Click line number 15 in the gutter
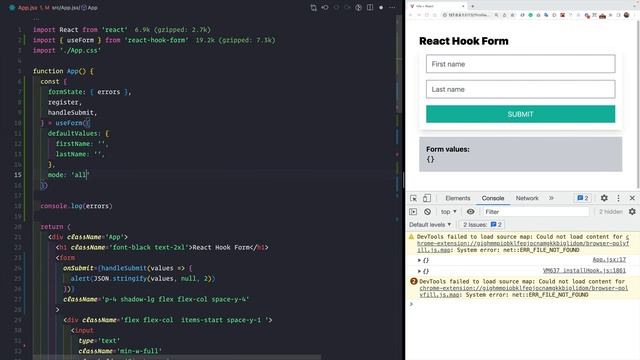The height and width of the screenshot is (360, 640). (18, 175)
